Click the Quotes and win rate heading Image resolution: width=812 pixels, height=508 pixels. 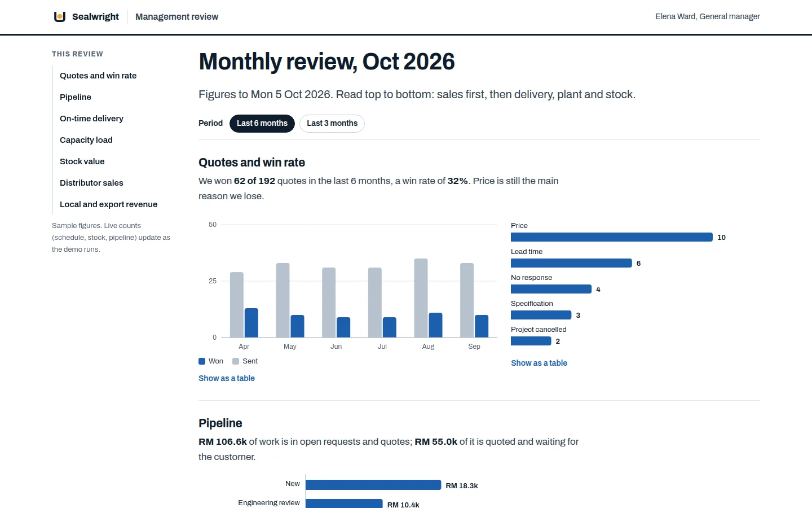point(251,163)
